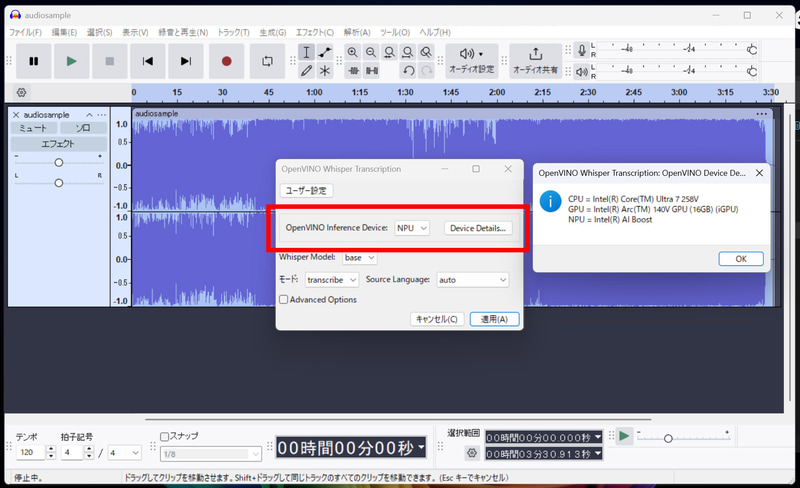Open the Whisper Model dropdown

click(x=360, y=258)
